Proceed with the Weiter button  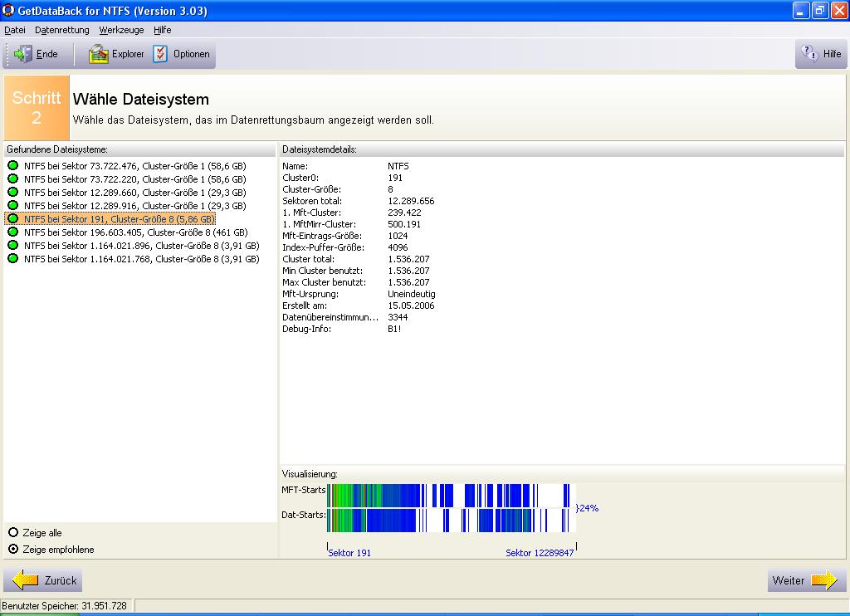(x=807, y=580)
